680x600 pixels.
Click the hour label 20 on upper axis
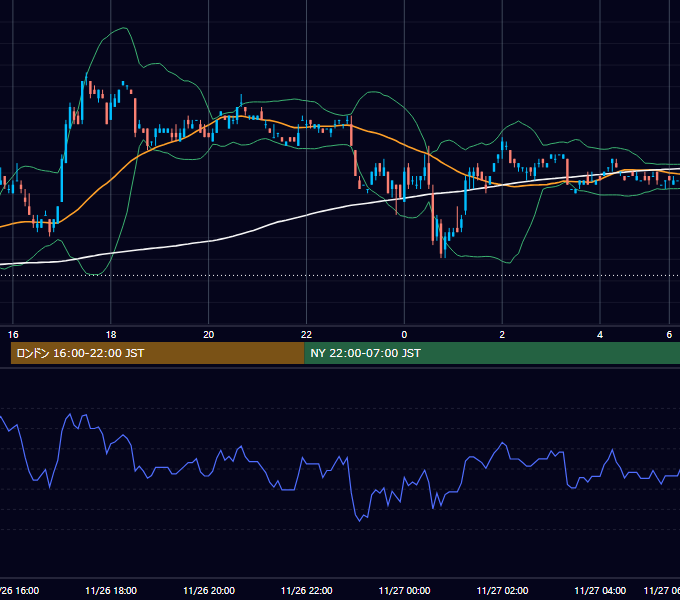(209, 335)
